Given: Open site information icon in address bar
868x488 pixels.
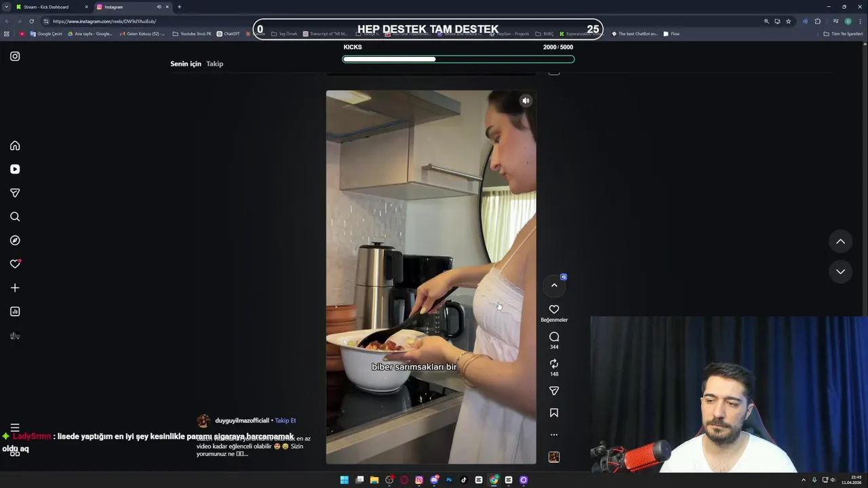Looking at the screenshot, I should pyautogui.click(x=46, y=21).
